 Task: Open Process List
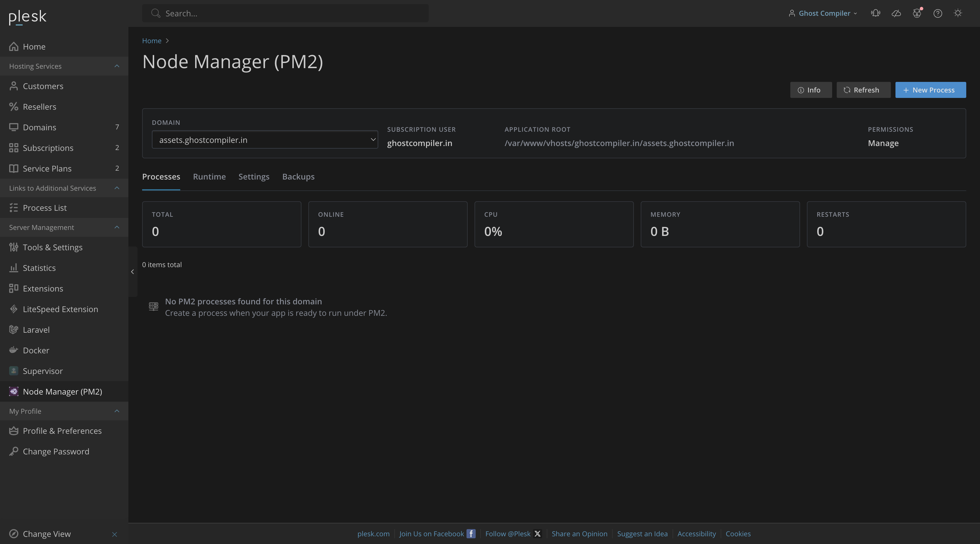64,208
